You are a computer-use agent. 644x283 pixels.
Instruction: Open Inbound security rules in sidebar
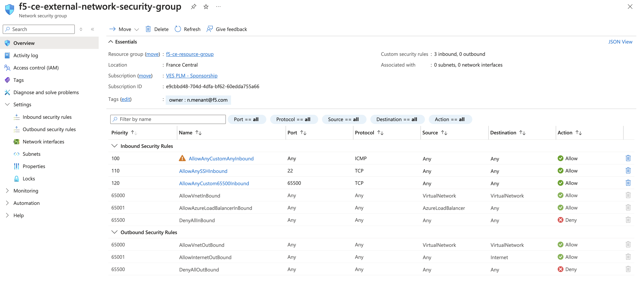click(47, 117)
